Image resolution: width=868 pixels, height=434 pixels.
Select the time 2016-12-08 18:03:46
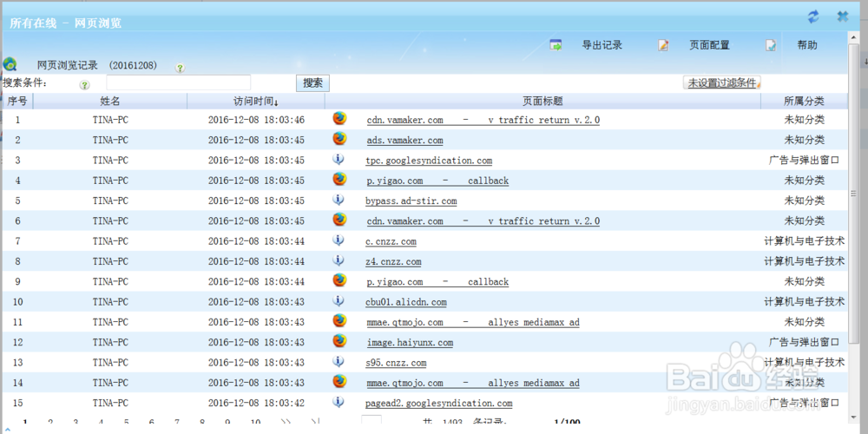coord(256,120)
